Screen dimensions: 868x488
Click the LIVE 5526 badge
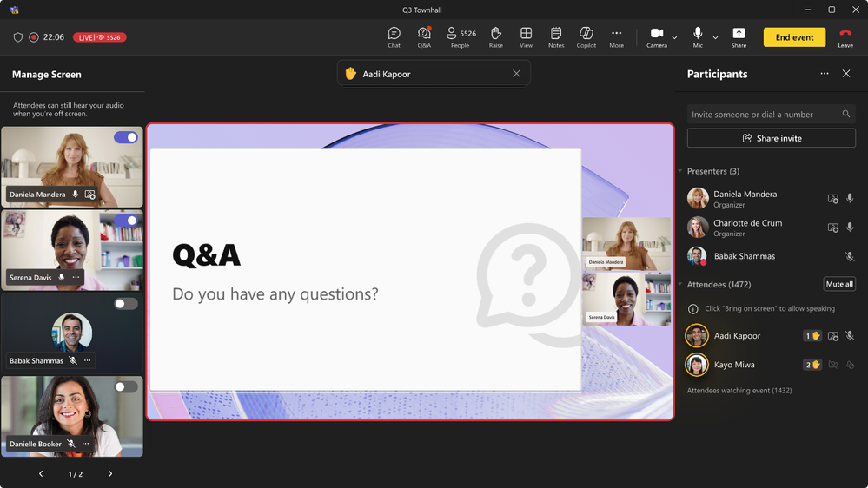point(100,37)
